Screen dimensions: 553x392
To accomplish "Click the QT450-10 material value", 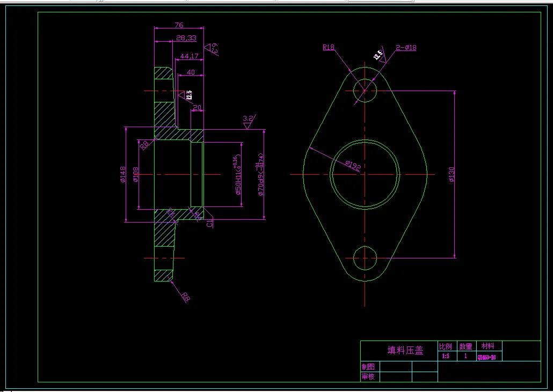I will (x=487, y=357).
